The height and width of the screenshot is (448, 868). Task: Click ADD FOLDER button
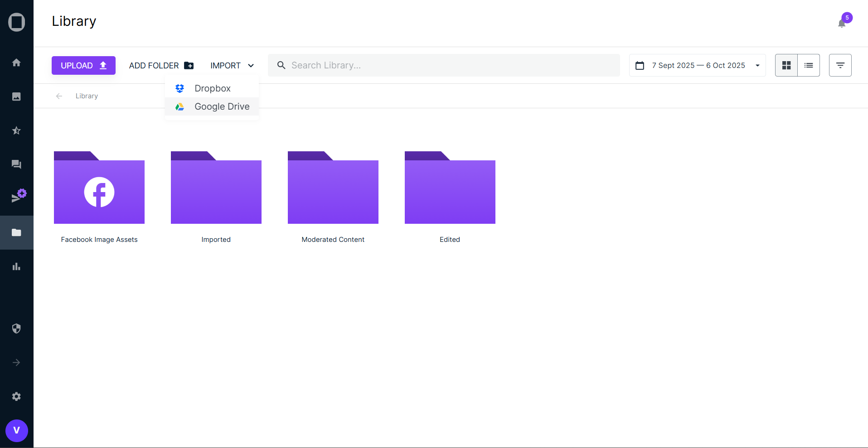tap(161, 65)
